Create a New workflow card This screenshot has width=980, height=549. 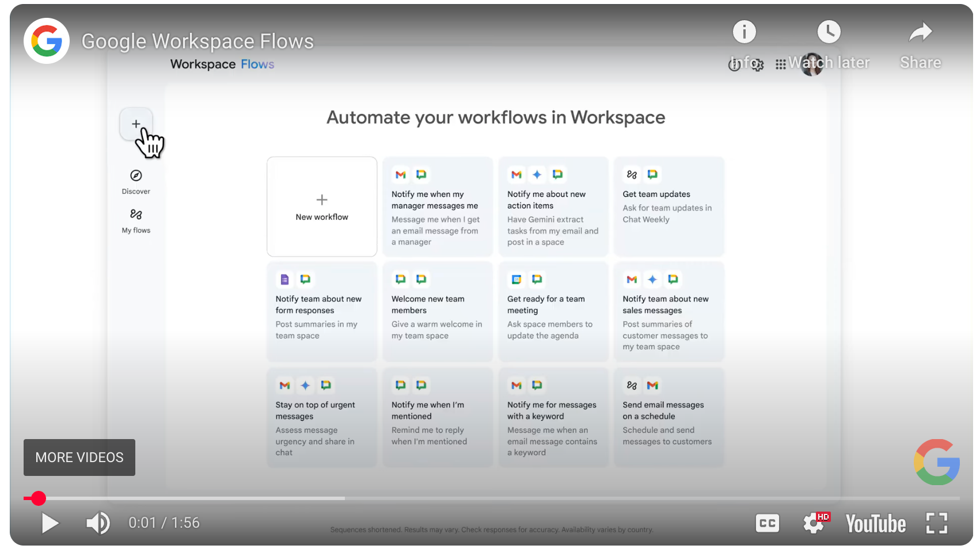[322, 207]
